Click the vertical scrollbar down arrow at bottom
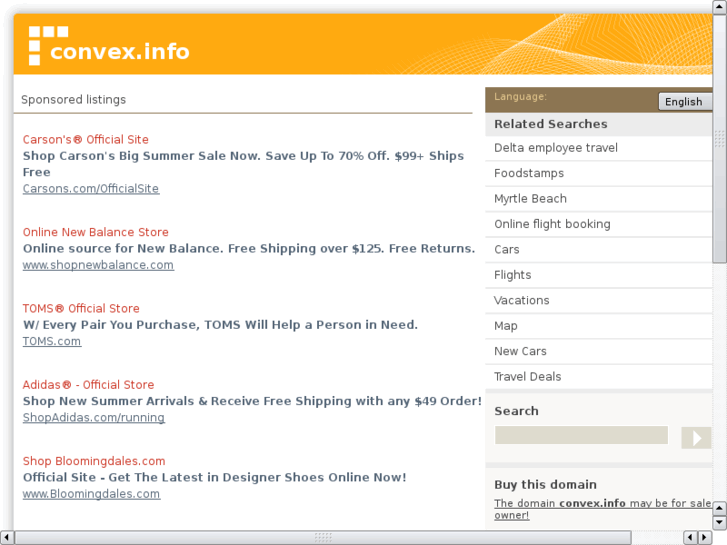The width and height of the screenshot is (727, 545). [720, 523]
